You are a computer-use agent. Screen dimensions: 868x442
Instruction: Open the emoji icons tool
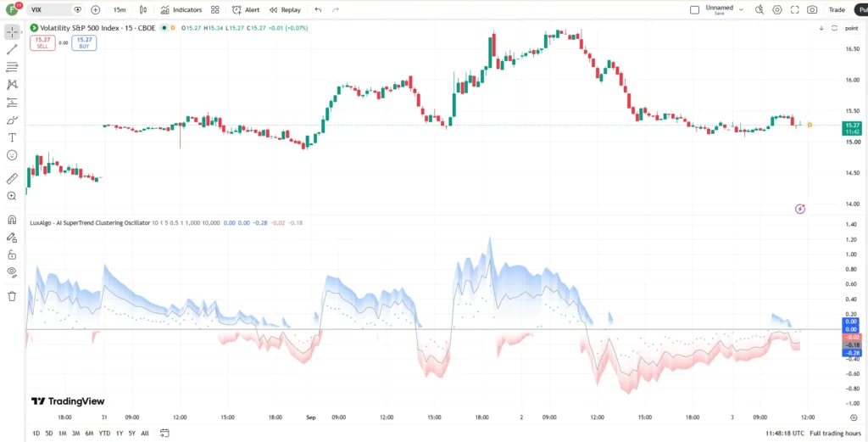point(12,155)
